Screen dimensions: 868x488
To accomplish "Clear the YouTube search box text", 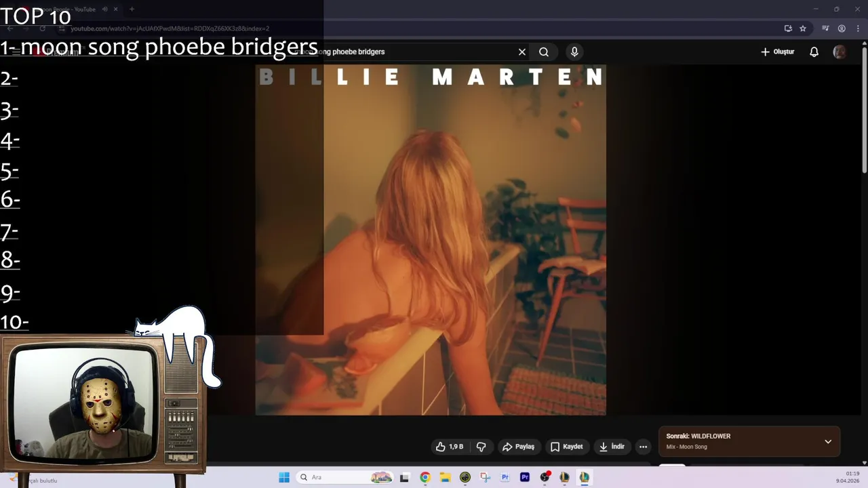I will pos(522,52).
